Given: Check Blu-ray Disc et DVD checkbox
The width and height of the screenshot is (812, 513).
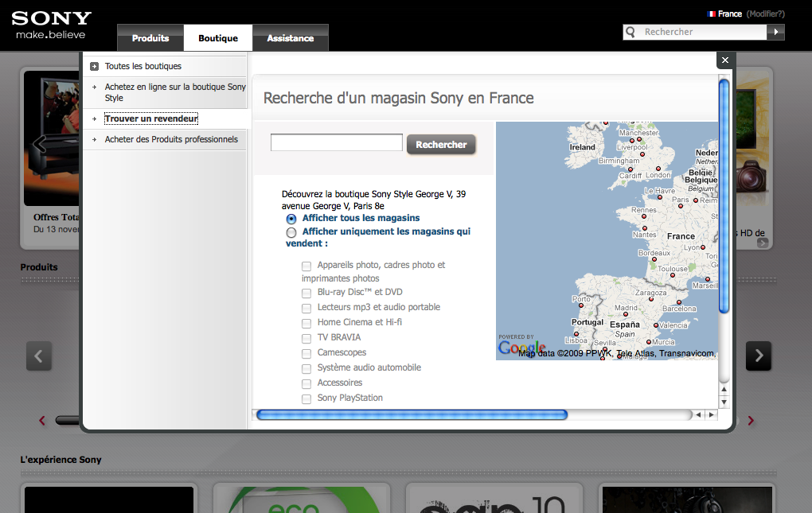Looking at the screenshot, I should point(306,293).
